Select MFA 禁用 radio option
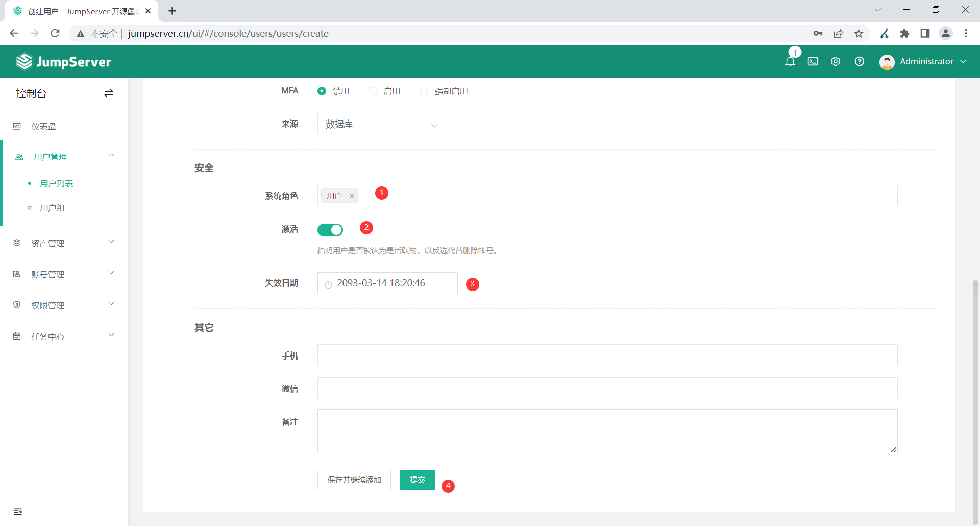Viewport: 980px width, 526px height. 322,91
